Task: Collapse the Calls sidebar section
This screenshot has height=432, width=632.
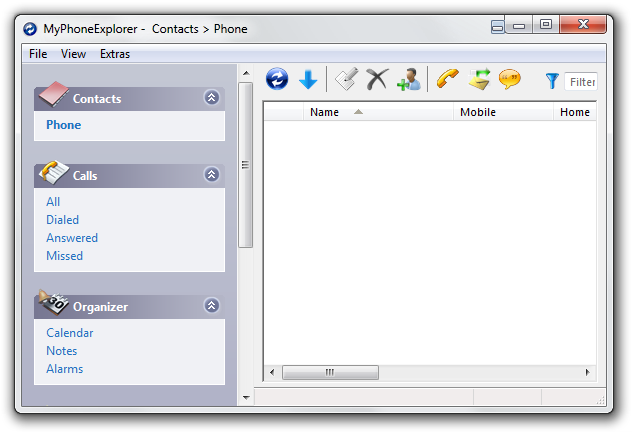Action: [x=212, y=174]
